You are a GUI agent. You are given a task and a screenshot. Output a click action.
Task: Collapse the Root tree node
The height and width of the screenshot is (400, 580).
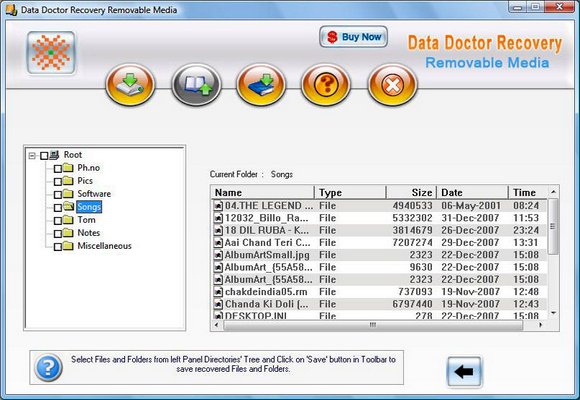32,155
